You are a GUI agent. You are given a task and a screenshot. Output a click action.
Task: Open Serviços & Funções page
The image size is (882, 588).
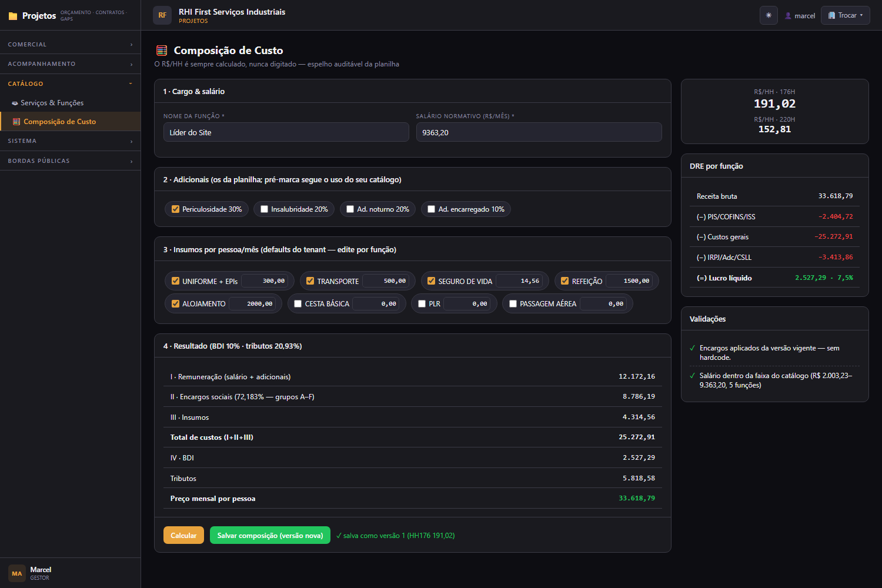click(x=70, y=103)
